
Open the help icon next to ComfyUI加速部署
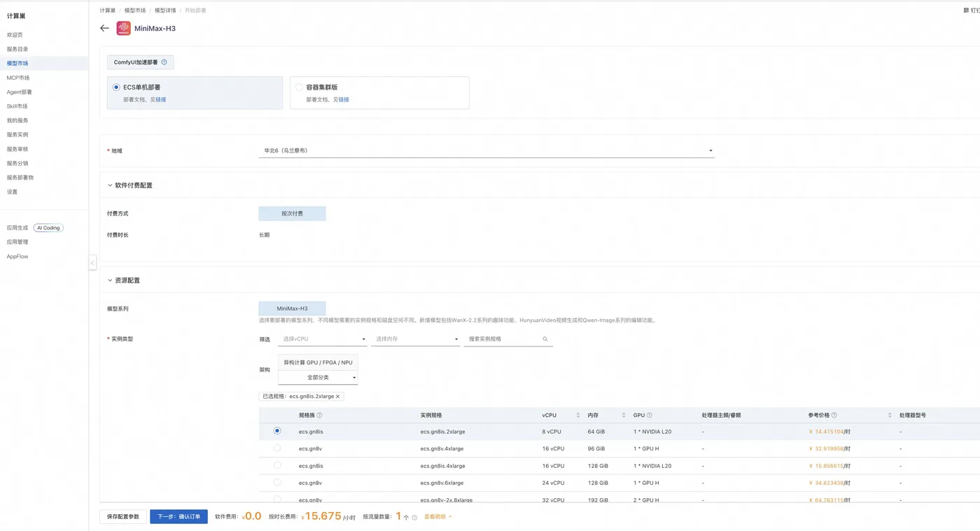[164, 62]
